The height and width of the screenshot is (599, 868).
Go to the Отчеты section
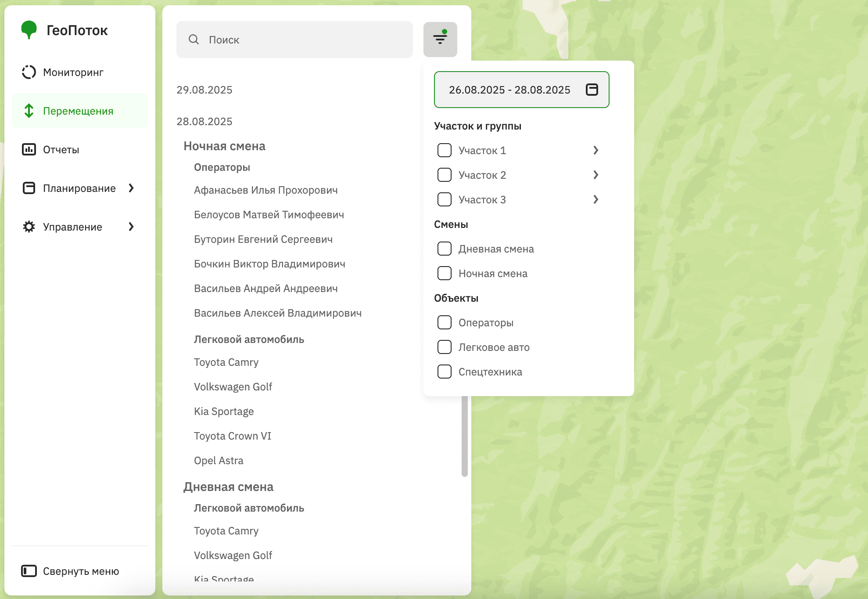[x=61, y=149]
